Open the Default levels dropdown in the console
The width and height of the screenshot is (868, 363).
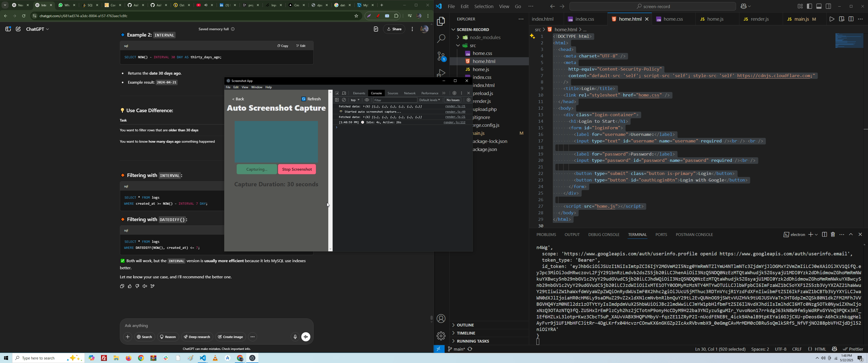click(x=430, y=100)
